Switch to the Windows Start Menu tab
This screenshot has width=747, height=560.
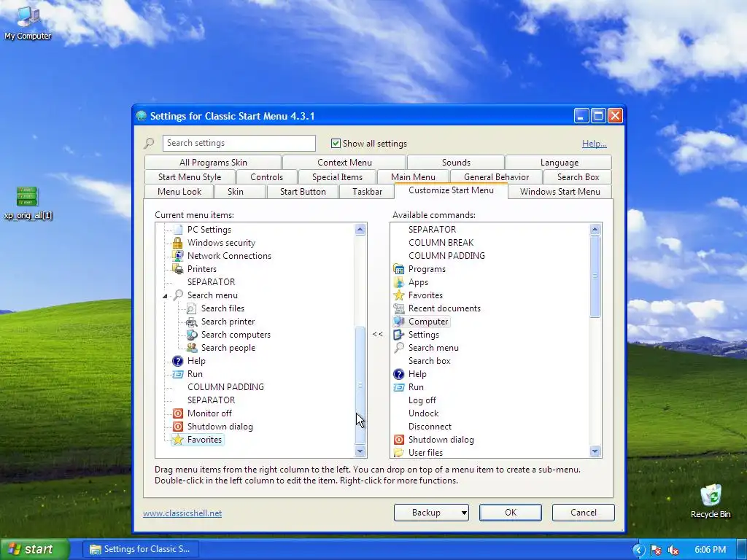[x=560, y=192]
